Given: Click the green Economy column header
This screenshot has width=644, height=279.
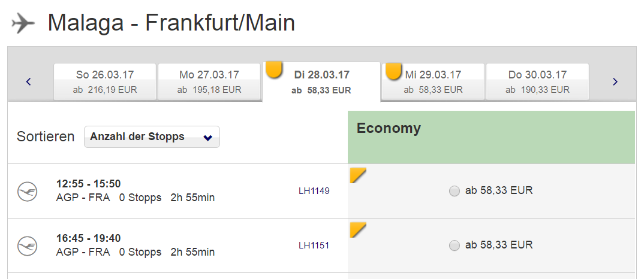Looking at the screenshot, I should point(491,137).
